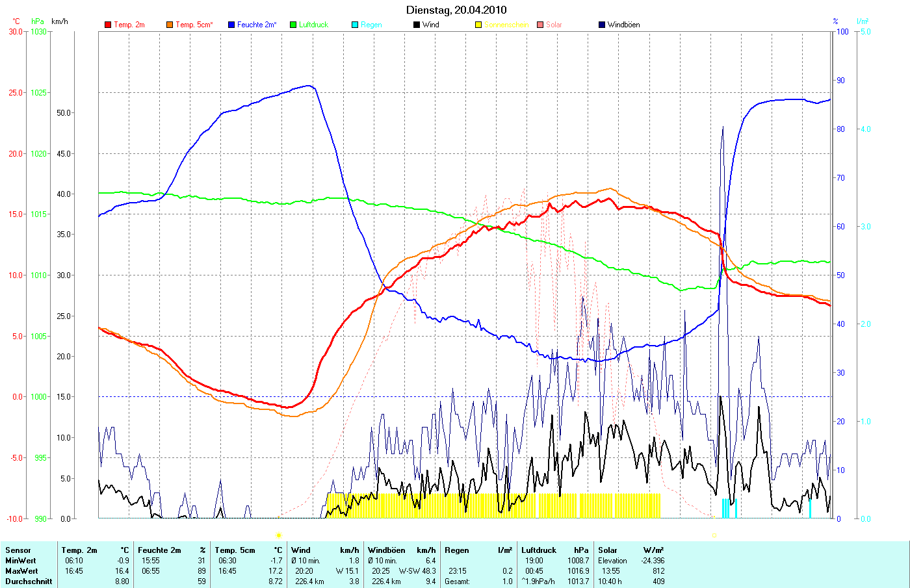Click the 'Feuchte 2m' table column header
The width and height of the screenshot is (910, 588).
pyautogui.click(x=159, y=550)
